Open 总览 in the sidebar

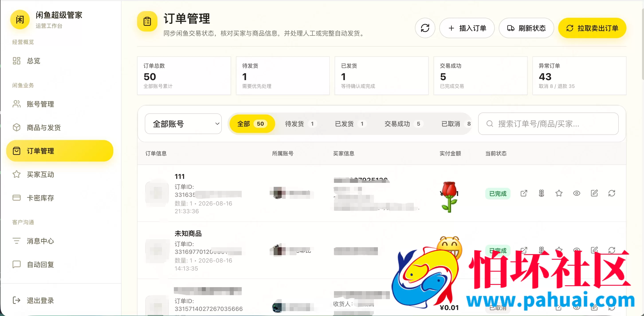tap(60, 61)
